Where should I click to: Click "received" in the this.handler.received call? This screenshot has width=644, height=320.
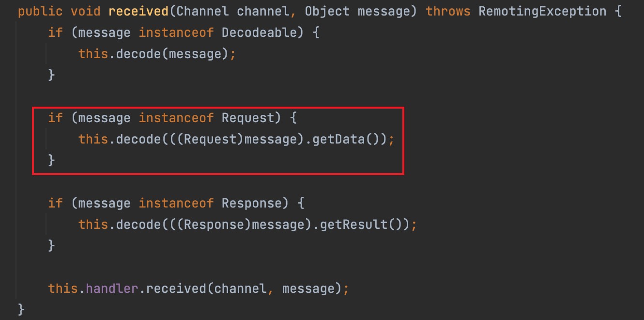[x=177, y=288]
